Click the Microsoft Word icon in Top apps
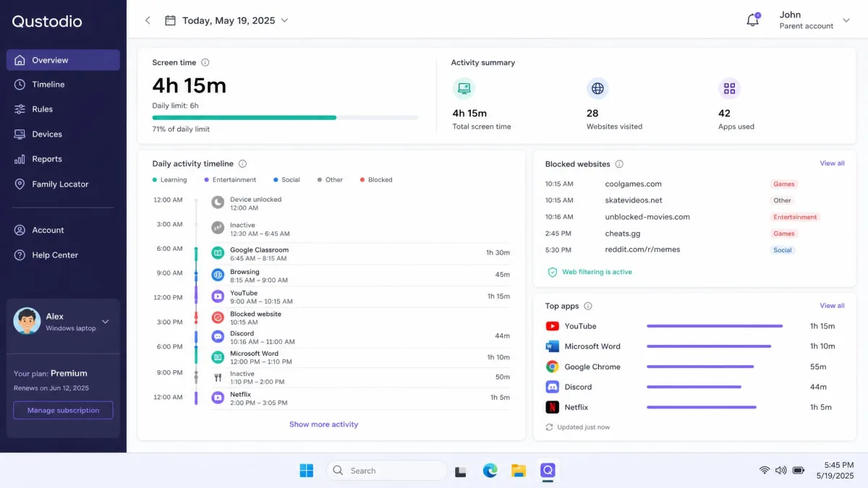 [x=553, y=346]
